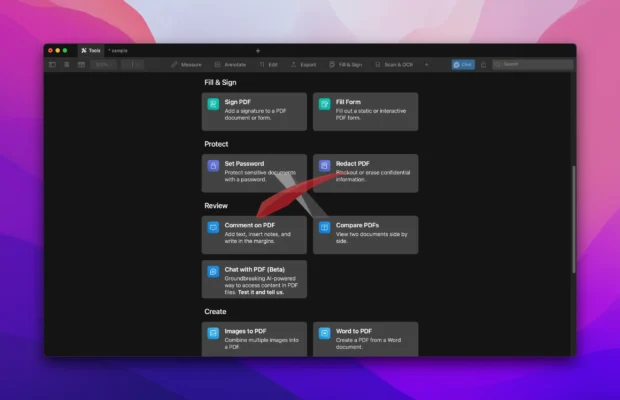620x400 pixels.
Task: Open the Chat panel button
Action: (x=463, y=64)
